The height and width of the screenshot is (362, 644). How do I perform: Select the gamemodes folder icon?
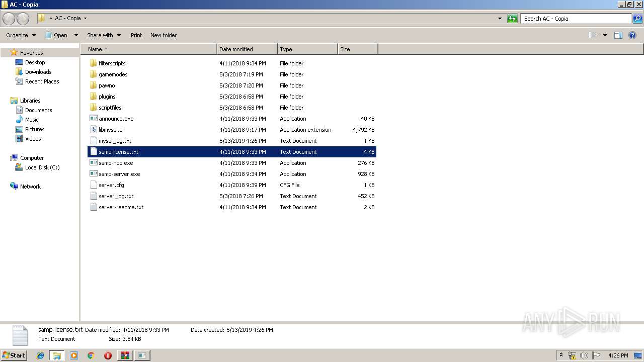click(x=93, y=74)
